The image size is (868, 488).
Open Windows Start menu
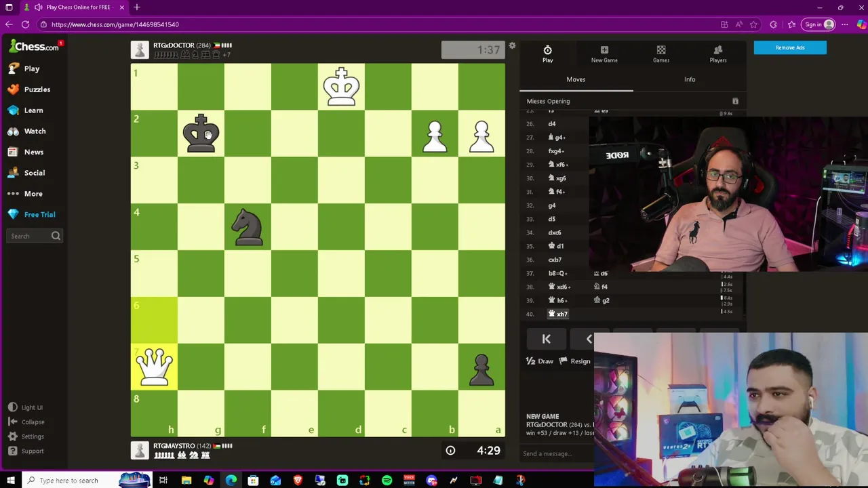tap(10, 481)
